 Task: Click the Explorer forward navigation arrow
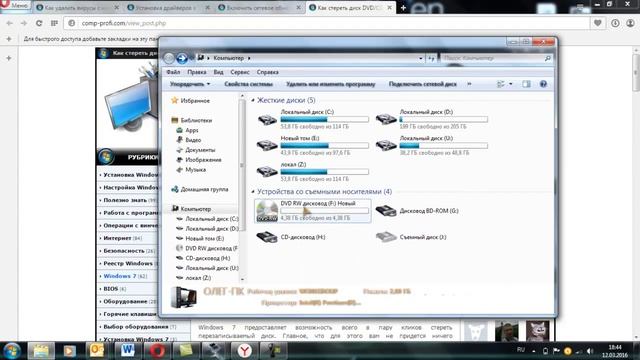[x=182, y=58]
